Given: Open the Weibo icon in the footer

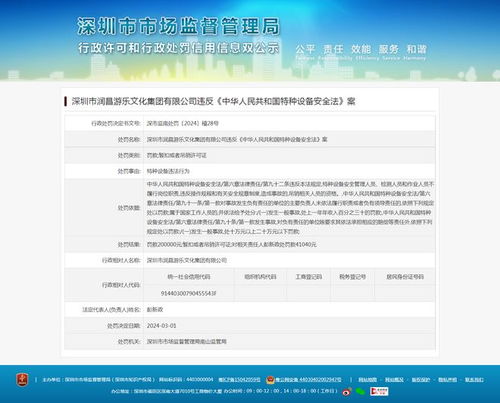Looking at the screenshot, I should pos(347,391).
